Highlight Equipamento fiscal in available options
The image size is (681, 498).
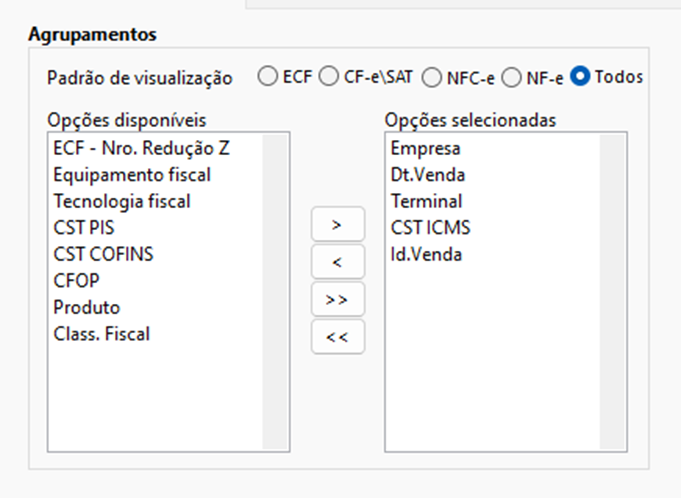132,175
